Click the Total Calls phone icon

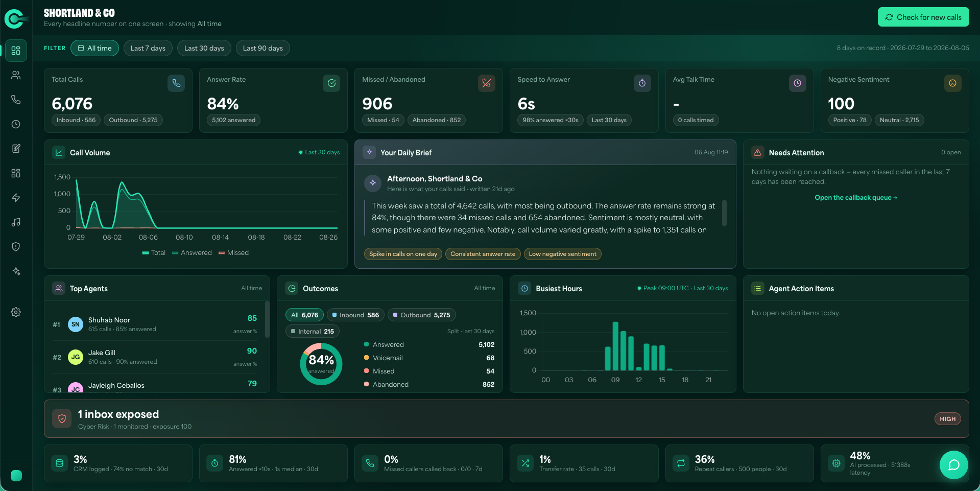pyautogui.click(x=176, y=83)
